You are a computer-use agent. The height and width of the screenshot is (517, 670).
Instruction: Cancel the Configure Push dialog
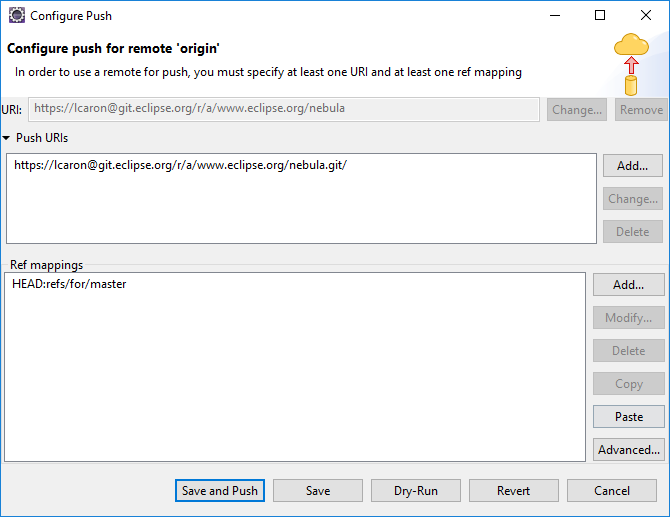(612, 491)
